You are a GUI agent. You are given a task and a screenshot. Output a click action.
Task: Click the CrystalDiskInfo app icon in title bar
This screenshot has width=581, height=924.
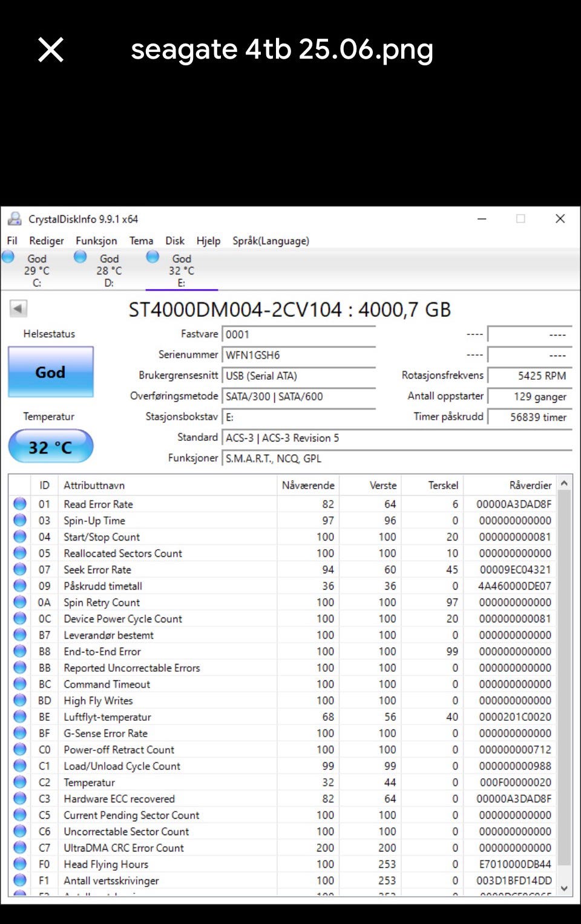[15, 219]
